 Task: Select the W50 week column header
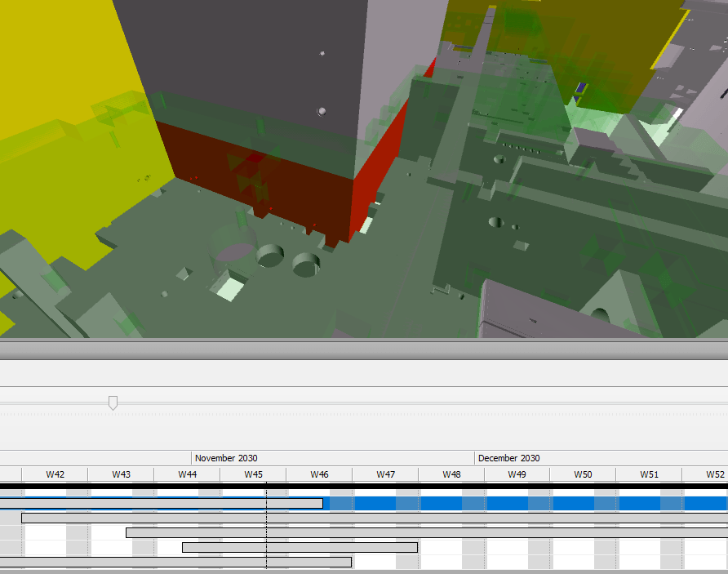click(x=583, y=474)
